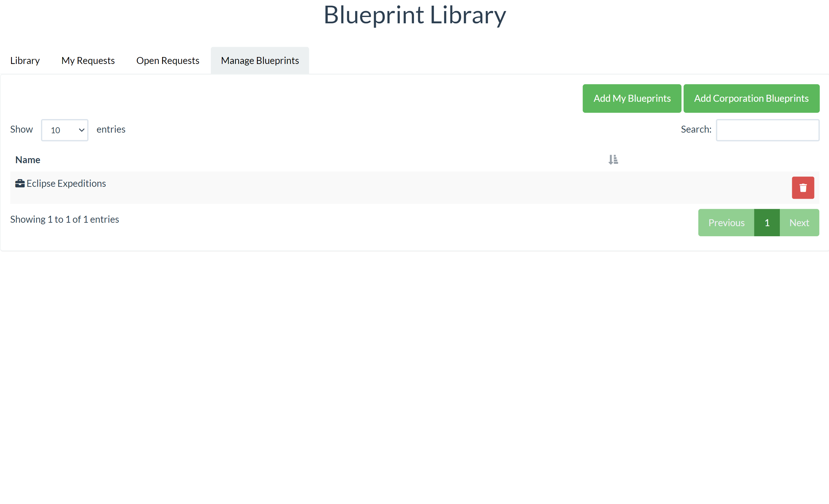Click the Previous pagination button
Image resolution: width=829 pixels, height=504 pixels.
pos(726,222)
